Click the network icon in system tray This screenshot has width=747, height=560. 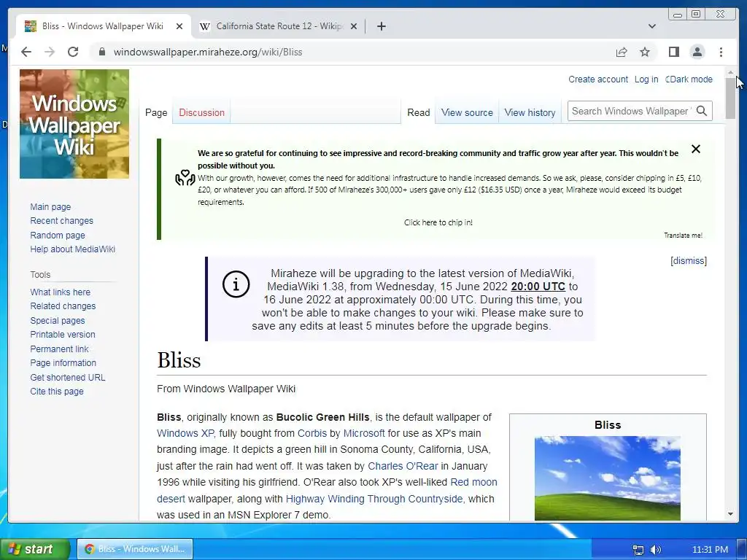click(638, 550)
